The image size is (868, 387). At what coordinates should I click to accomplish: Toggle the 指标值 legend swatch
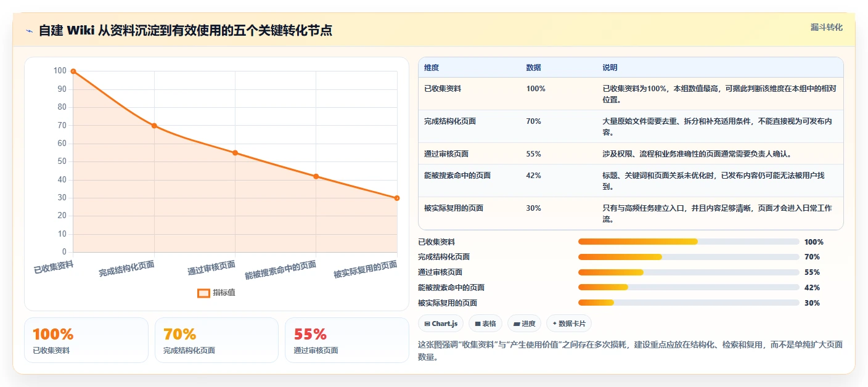[203, 293]
